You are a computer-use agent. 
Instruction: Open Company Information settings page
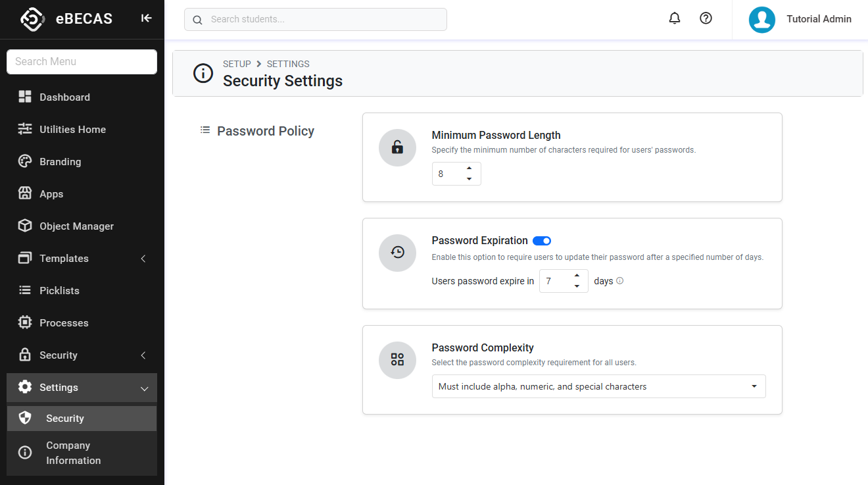click(x=73, y=453)
